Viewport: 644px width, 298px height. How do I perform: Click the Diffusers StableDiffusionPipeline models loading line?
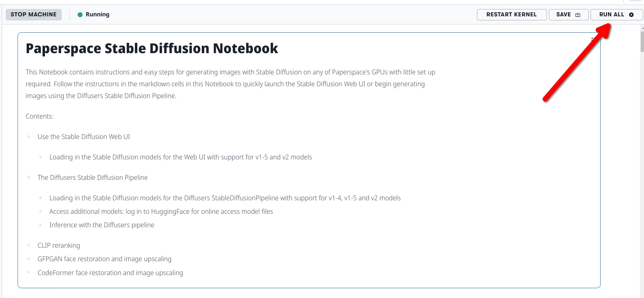click(x=225, y=198)
